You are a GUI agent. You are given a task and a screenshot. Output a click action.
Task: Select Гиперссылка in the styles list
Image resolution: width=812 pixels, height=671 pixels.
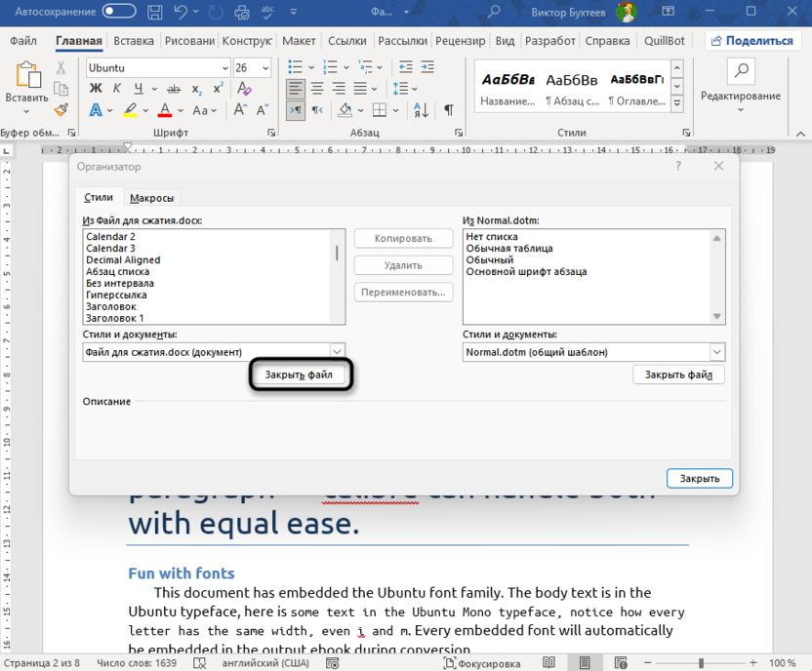click(x=117, y=295)
